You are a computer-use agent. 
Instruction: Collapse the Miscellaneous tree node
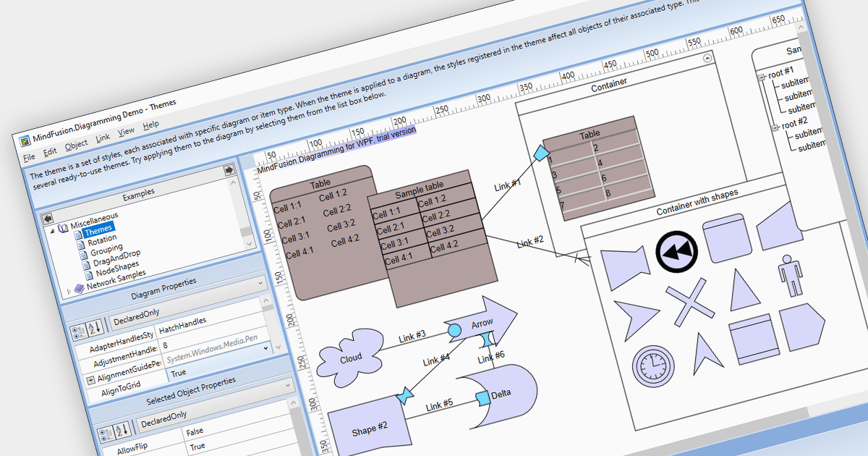[x=52, y=232]
